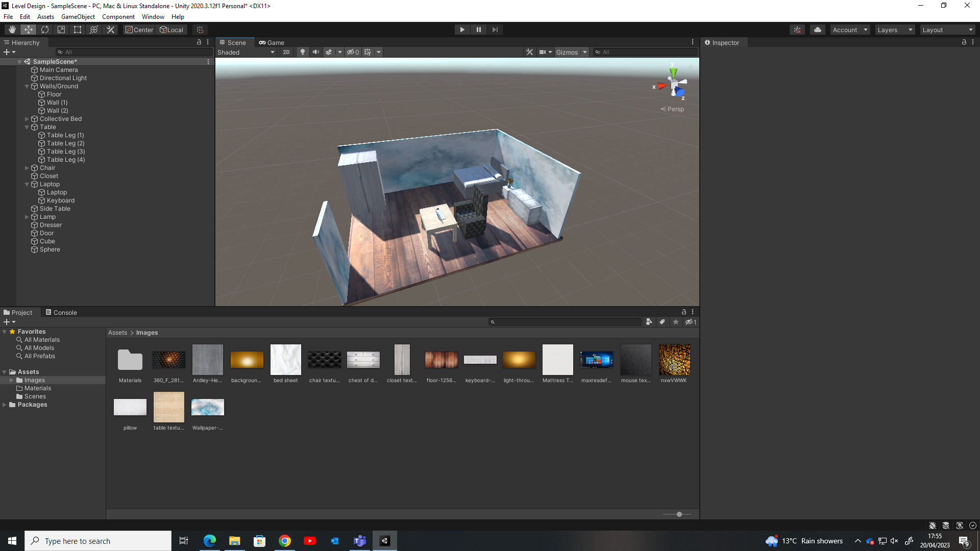The height and width of the screenshot is (551, 980).
Task: Toggle scene lighting on or off
Action: pyautogui.click(x=302, y=52)
